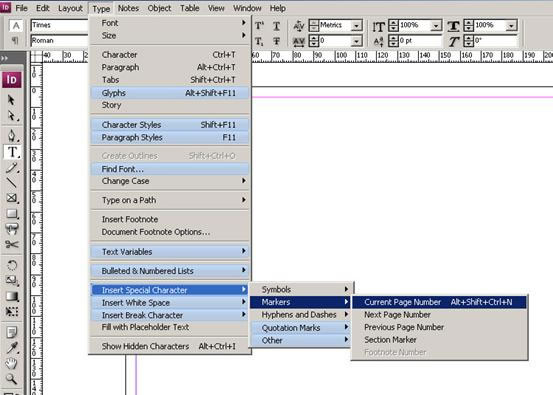553x395 pixels.
Task: Click the Roman font style field
Action: 59,41
